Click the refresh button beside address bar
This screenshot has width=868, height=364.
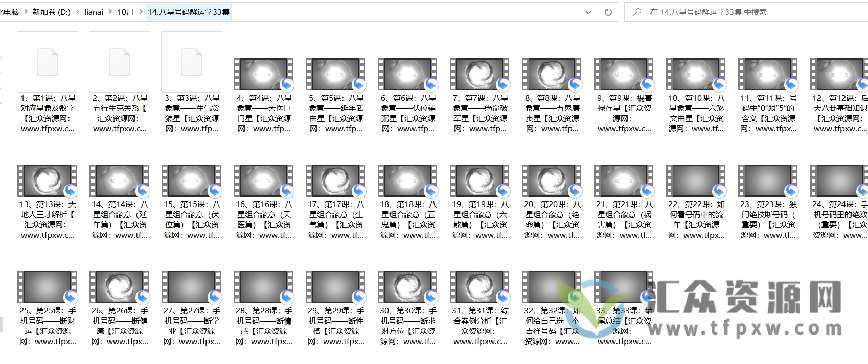coord(608,12)
